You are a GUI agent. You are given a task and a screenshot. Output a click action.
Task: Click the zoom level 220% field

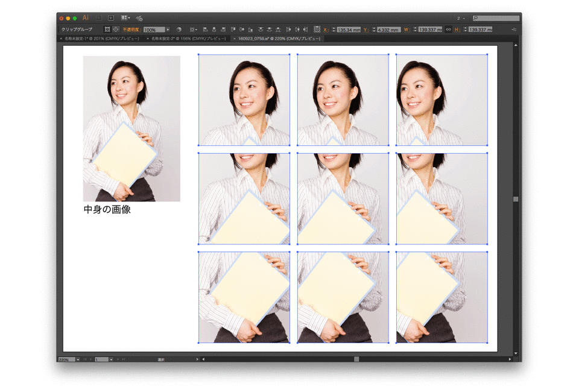click(67, 359)
